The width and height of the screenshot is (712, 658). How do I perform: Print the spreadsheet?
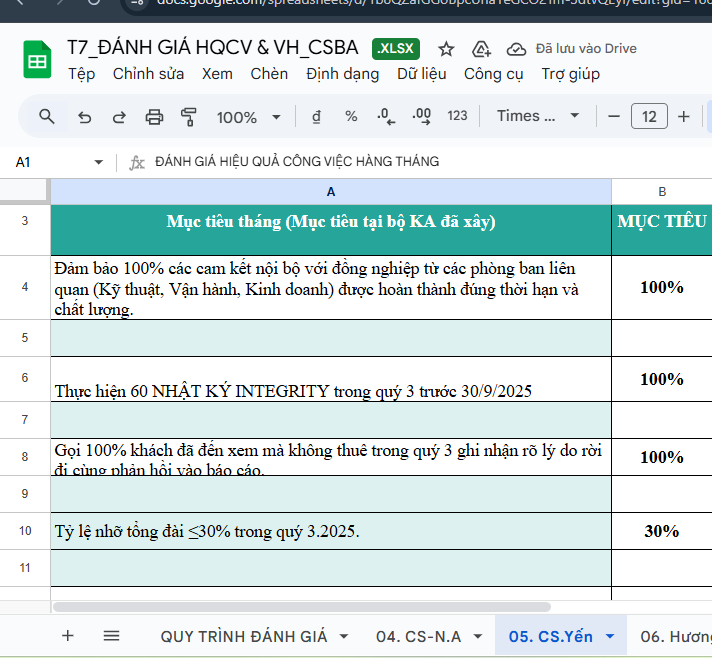pos(154,117)
